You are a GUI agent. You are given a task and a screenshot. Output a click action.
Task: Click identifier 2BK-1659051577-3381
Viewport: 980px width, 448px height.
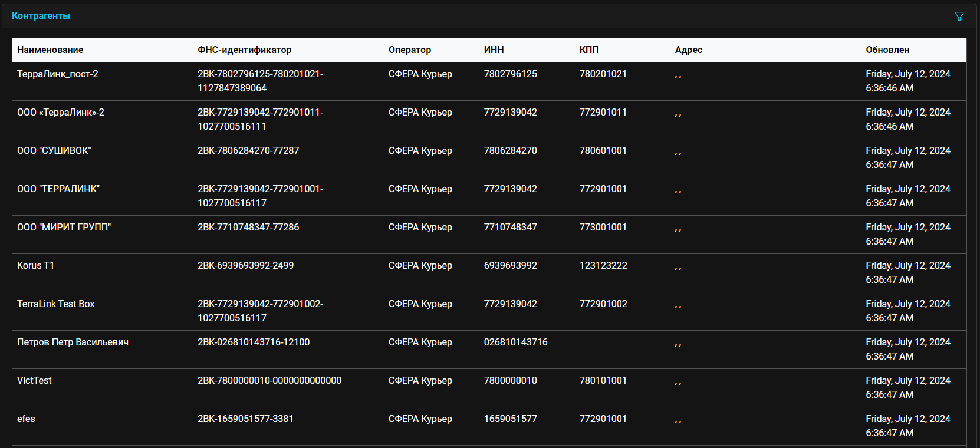tap(245, 419)
